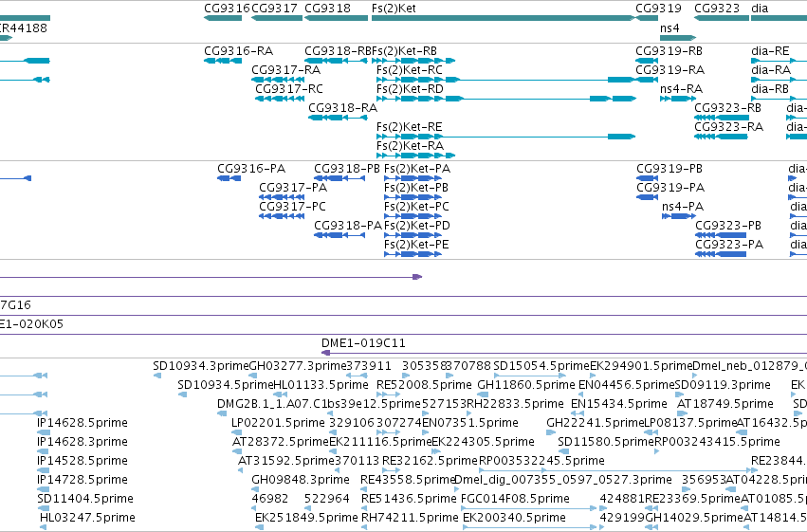Select EST FGC014F08.5prime
807x532 pixels.
click(x=529, y=508)
